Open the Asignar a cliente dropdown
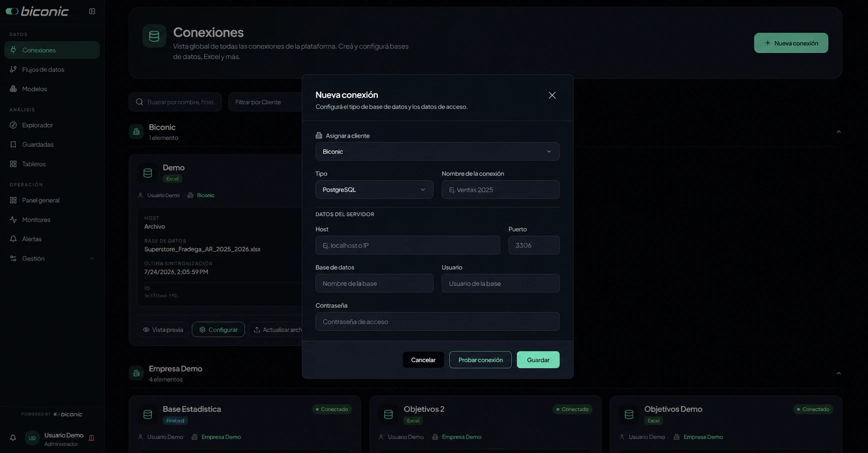 coord(437,151)
